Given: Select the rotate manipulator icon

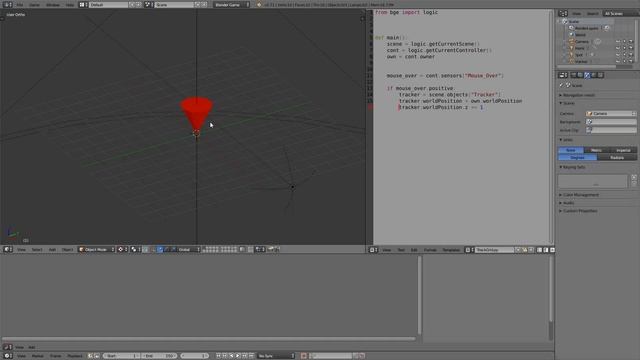Looking at the screenshot, I should (167, 249).
